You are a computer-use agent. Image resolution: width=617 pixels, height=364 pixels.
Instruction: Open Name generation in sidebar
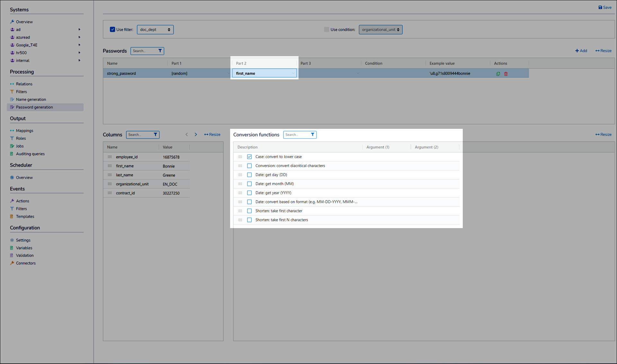tap(31, 100)
